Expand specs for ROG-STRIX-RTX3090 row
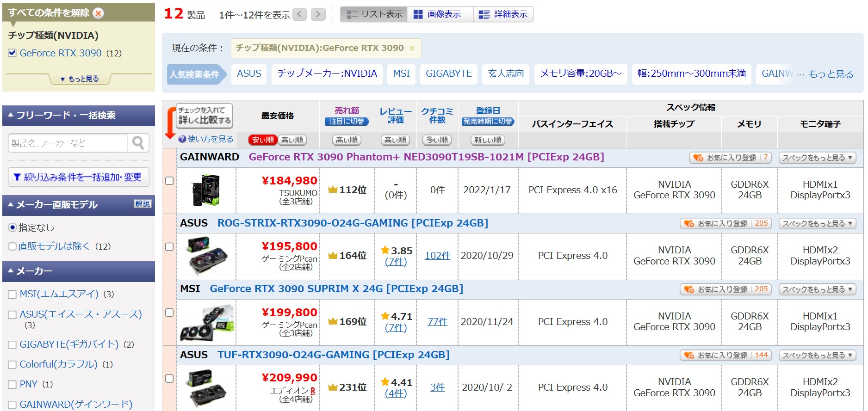 [x=817, y=224]
